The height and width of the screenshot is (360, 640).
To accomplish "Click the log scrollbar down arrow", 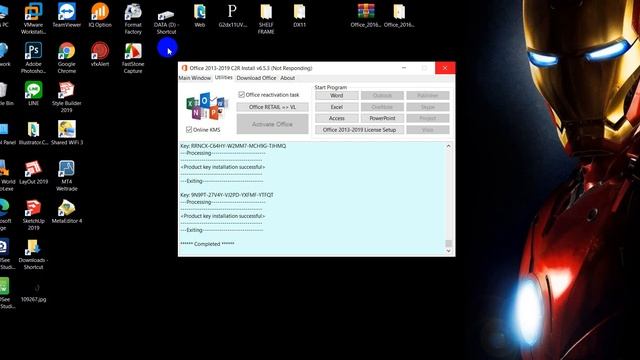I will [448, 251].
